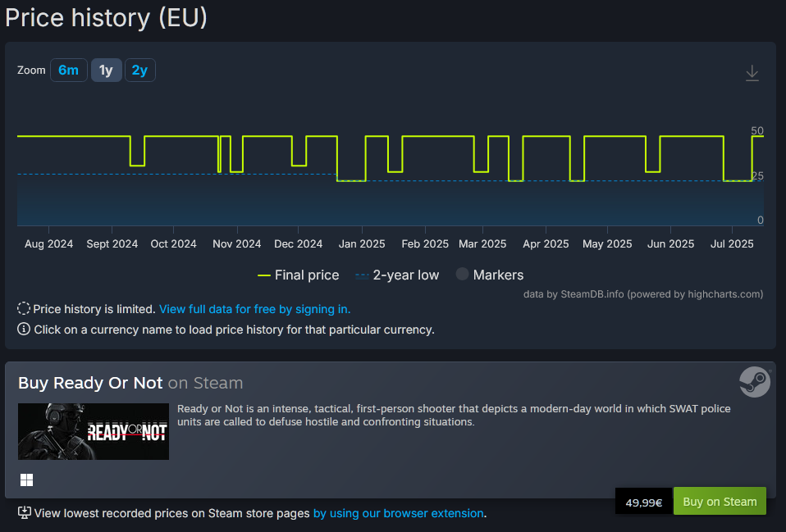Viewport: 786px width, 532px height.
Task: Click the Apr 2025 axis label
Action: tap(546, 244)
